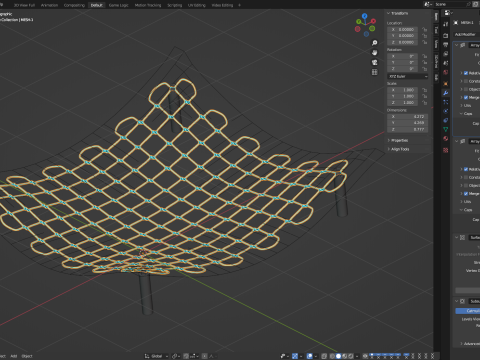Enable Object Offset in second Array modifier
This screenshot has height=360, width=480.
pos(466,185)
